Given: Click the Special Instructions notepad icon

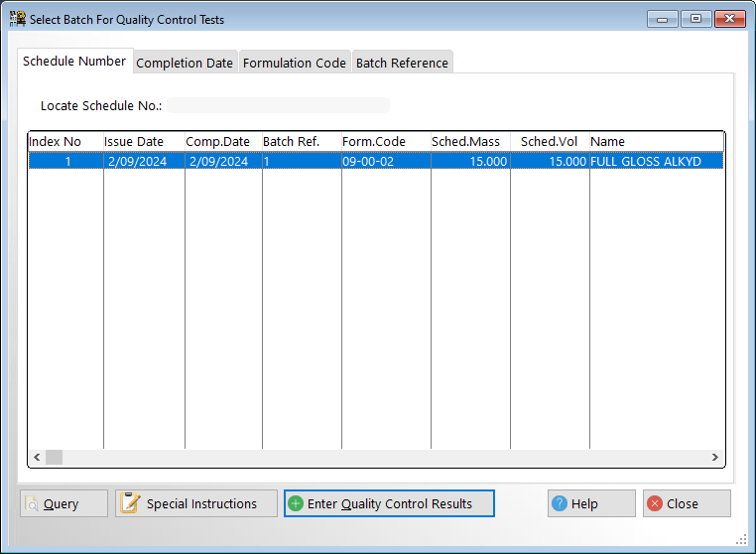Looking at the screenshot, I should click(129, 503).
